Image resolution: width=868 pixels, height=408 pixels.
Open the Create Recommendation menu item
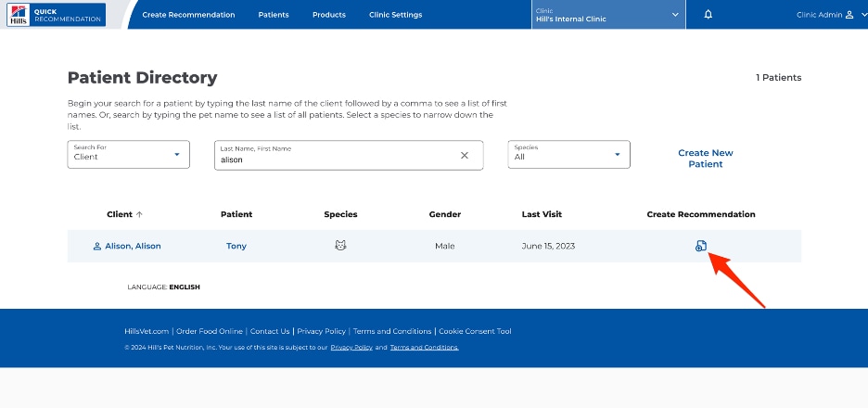(x=188, y=15)
